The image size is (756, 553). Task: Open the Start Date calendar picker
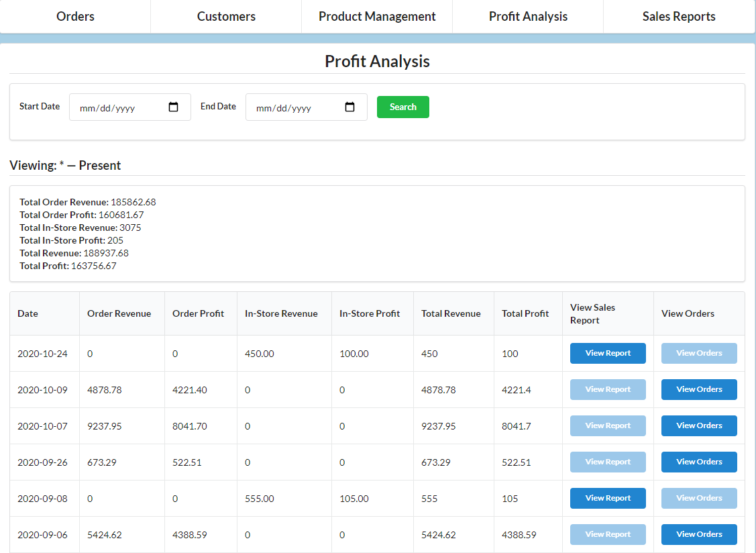pyautogui.click(x=174, y=107)
